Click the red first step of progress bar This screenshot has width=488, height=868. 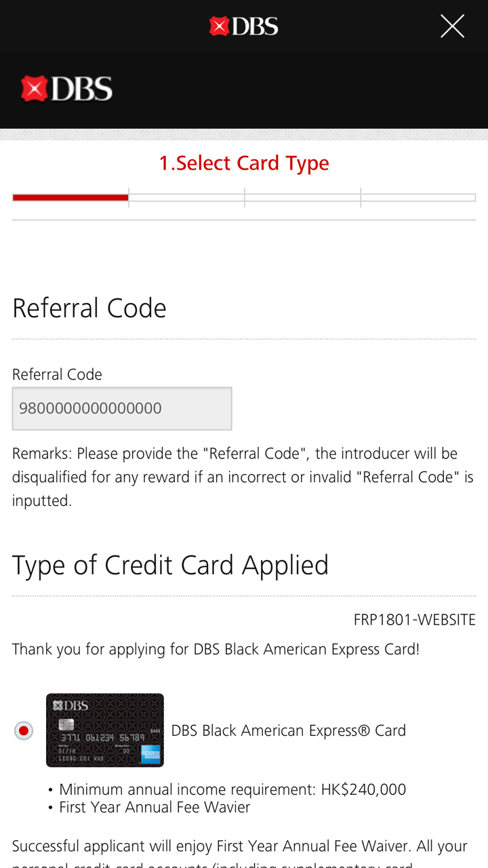pyautogui.click(x=70, y=197)
